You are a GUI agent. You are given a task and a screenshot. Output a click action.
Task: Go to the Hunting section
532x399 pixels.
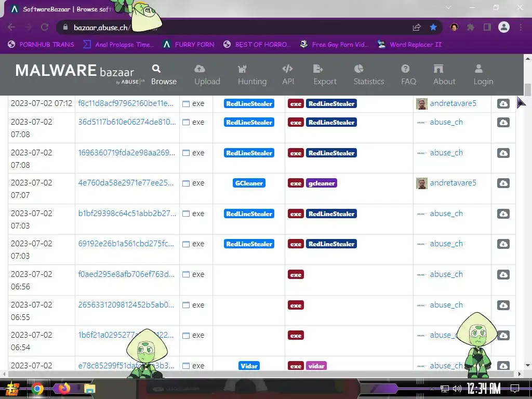(252, 75)
